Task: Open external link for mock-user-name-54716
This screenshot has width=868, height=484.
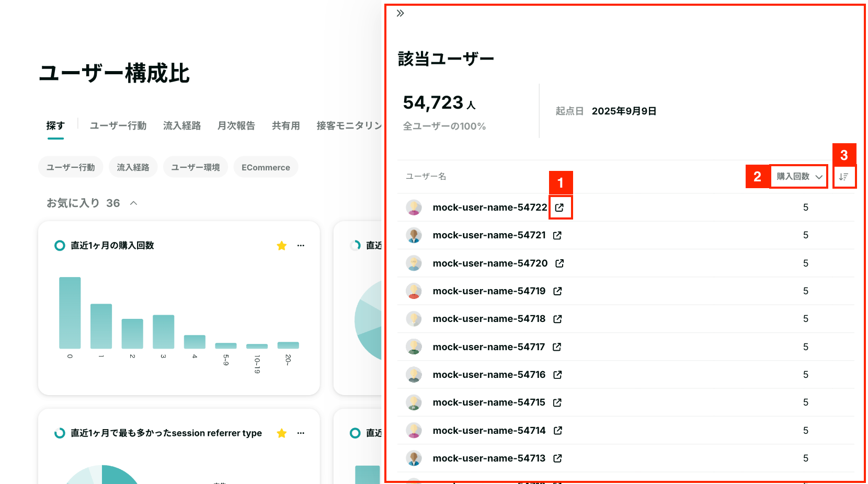Action: coord(557,375)
